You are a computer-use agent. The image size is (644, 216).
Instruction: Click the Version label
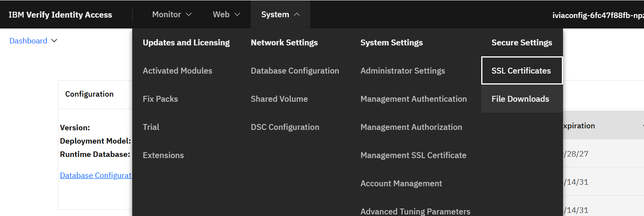pos(75,128)
